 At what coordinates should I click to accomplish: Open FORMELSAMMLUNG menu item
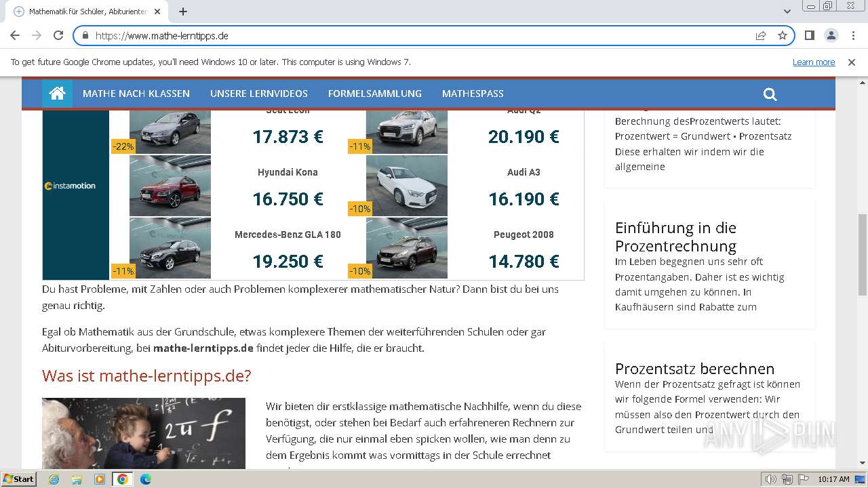(x=375, y=94)
